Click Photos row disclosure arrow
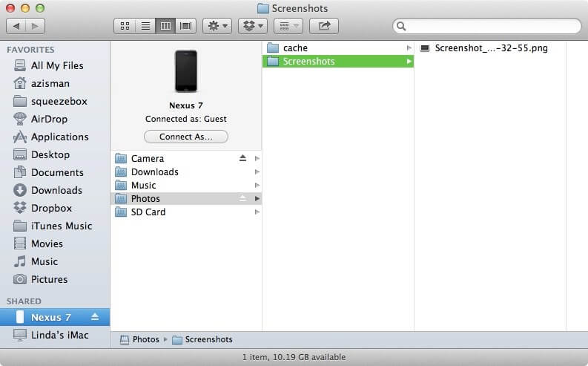Viewport: 588px width, 366px height. click(x=257, y=198)
